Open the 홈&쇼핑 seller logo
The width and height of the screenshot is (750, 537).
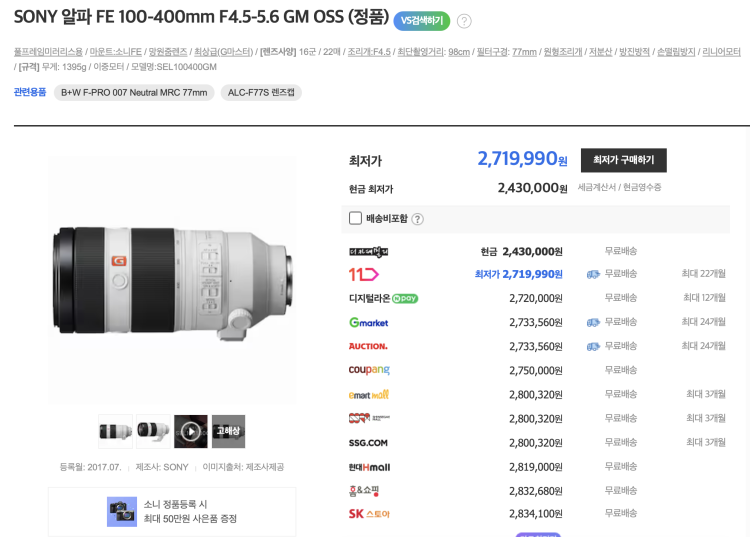click(364, 491)
